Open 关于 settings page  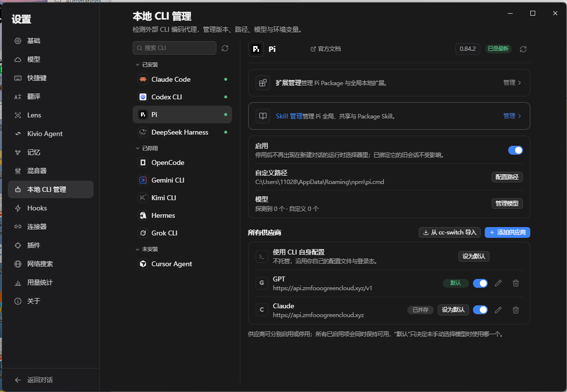click(x=50, y=301)
